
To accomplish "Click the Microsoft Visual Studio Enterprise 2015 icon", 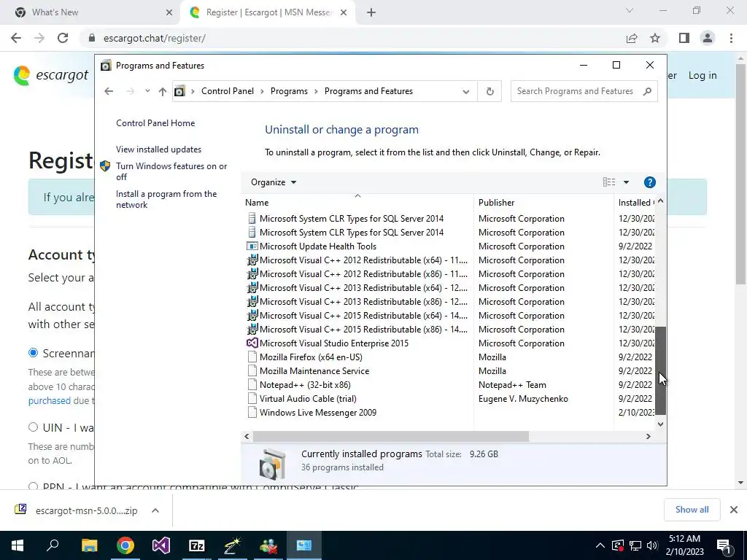I will point(252,343).
